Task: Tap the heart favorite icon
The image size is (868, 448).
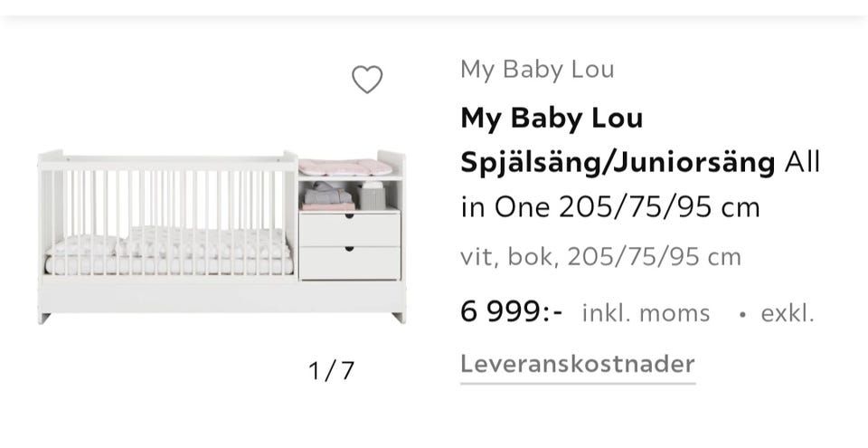Action: (x=367, y=80)
